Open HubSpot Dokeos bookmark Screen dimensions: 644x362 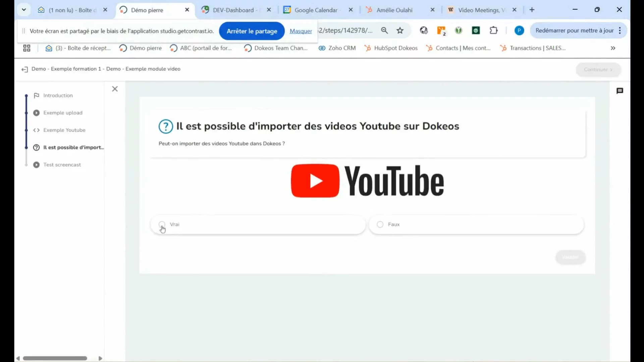[391, 48]
